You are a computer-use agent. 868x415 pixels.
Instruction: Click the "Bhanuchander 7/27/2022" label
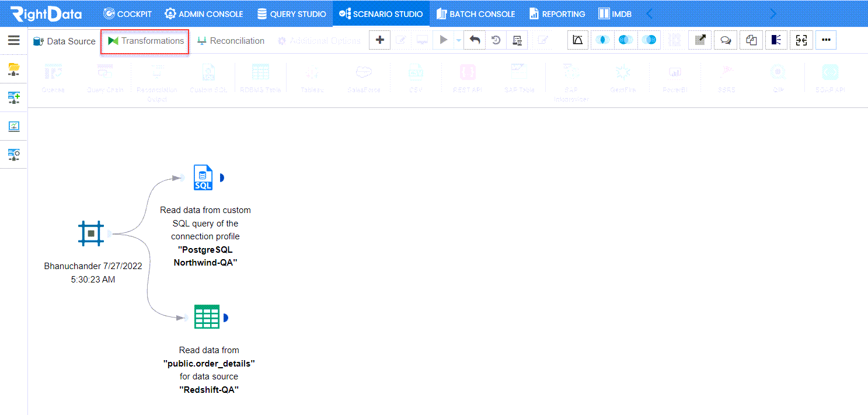pyautogui.click(x=93, y=266)
